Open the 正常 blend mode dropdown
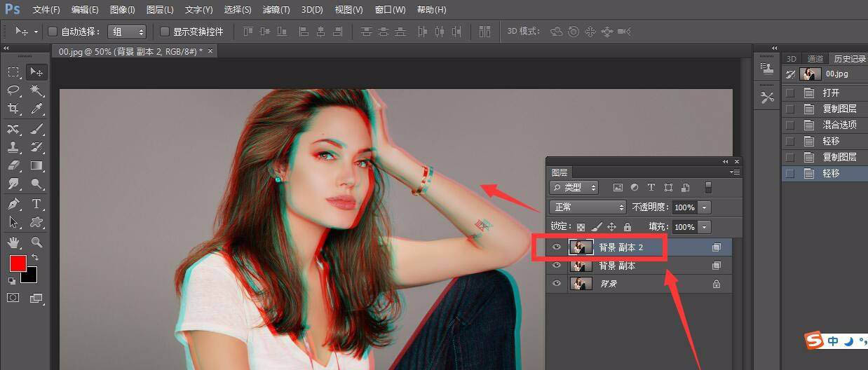Image resolution: width=868 pixels, height=370 pixels. pyautogui.click(x=588, y=207)
